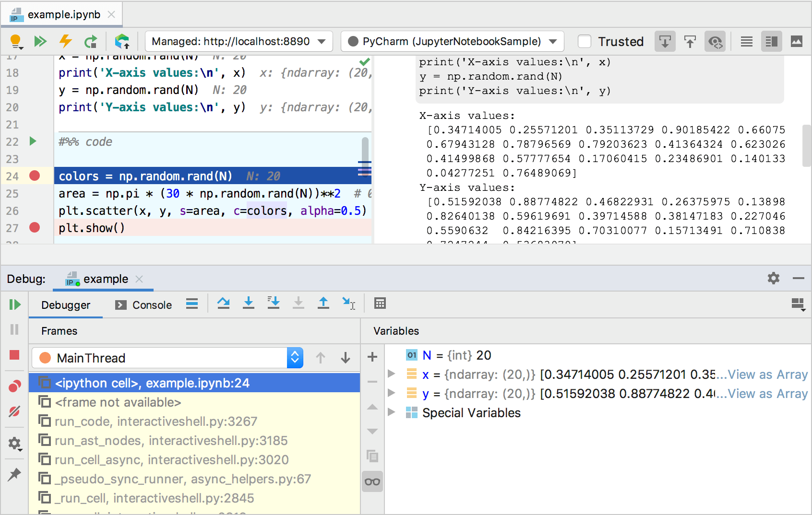
Task: Open the Managed: http://localhost:8890 server dropdown
Action: [239, 41]
